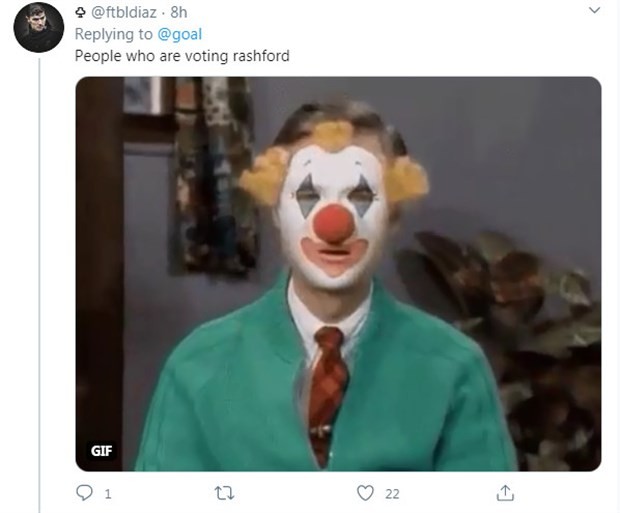The height and width of the screenshot is (513, 620).
Task: Click the club symbol in the display name
Action: pos(81,12)
